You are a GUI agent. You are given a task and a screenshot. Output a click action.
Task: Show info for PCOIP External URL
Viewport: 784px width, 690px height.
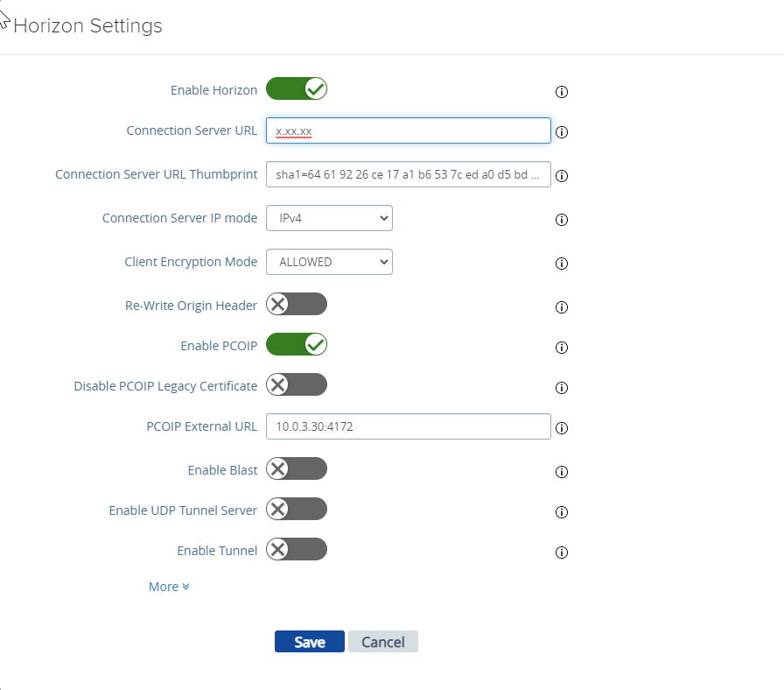pos(562,428)
